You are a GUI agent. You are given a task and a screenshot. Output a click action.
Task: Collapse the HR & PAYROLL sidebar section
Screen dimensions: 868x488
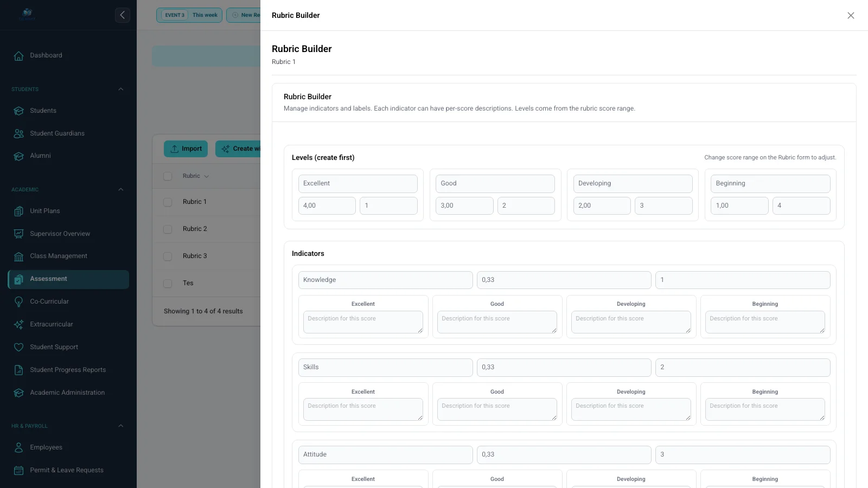pyautogui.click(x=121, y=426)
